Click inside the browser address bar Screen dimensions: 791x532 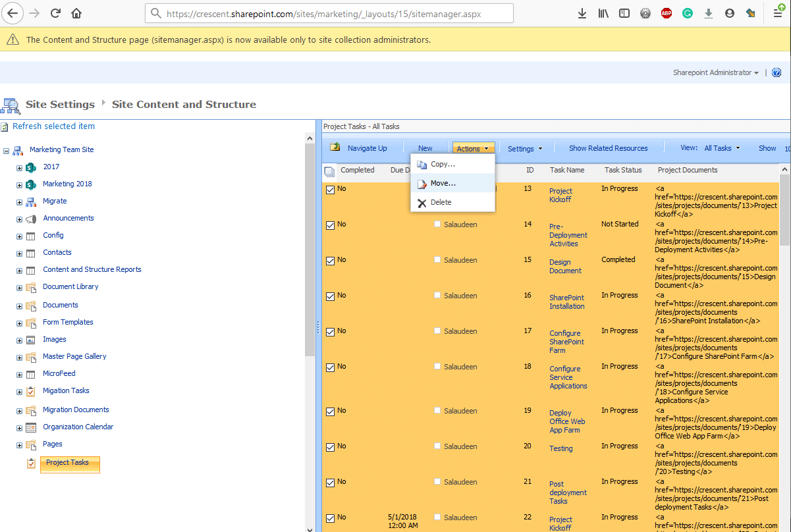click(329, 13)
